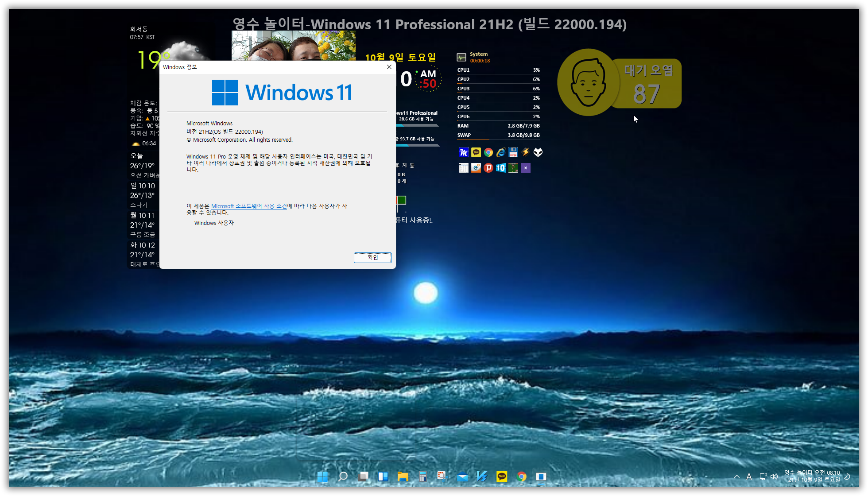
Task: Open the Mail app on the taskbar
Action: click(462, 477)
